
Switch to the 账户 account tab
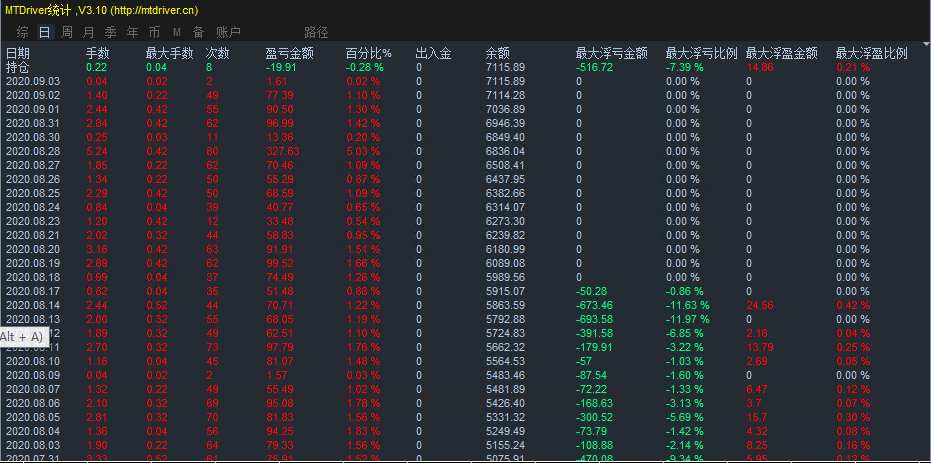pos(228,32)
